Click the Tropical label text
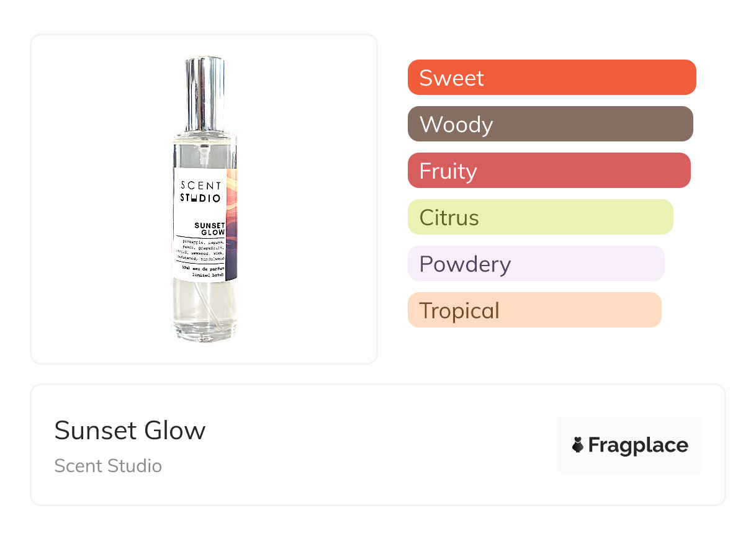Viewport: 756px width, 536px height. point(459,310)
